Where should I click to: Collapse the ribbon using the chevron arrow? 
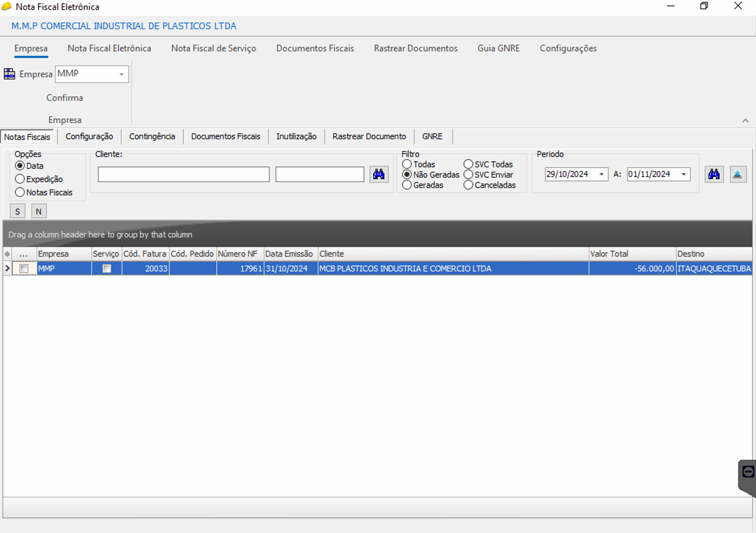(x=745, y=120)
